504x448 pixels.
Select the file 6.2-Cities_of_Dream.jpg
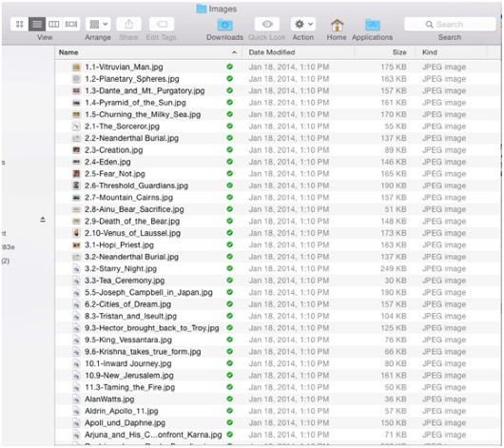click(x=128, y=304)
